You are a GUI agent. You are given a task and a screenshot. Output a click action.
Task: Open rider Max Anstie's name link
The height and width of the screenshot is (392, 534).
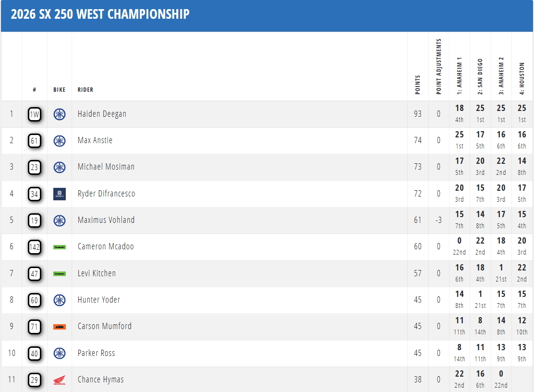click(95, 140)
